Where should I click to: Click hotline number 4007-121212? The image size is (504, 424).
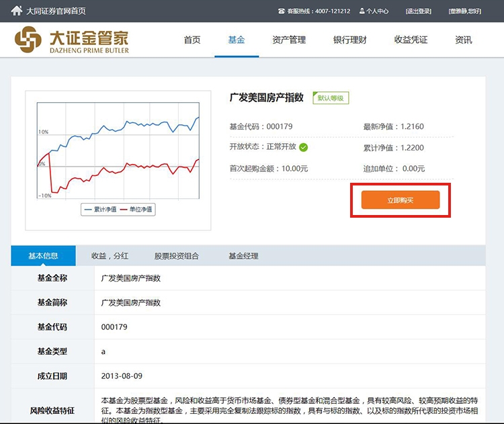(333, 11)
